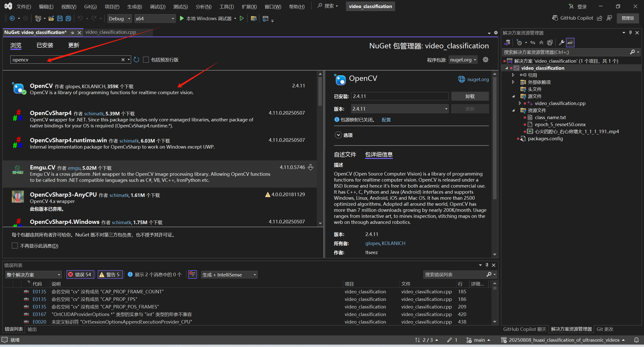This screenshot has width=644, height=347.
Task: Check 'do not show this message again' box
Action: (15, 246)
